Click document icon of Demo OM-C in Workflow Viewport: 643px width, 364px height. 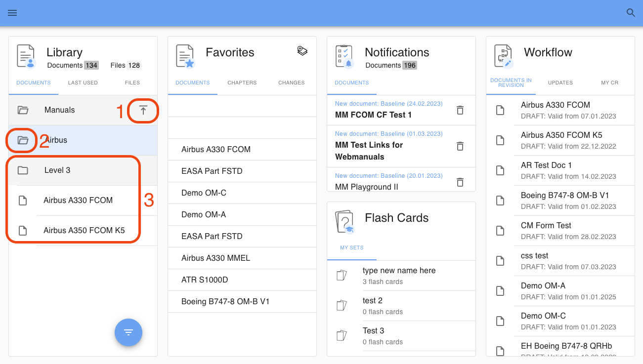click(500, 321)
